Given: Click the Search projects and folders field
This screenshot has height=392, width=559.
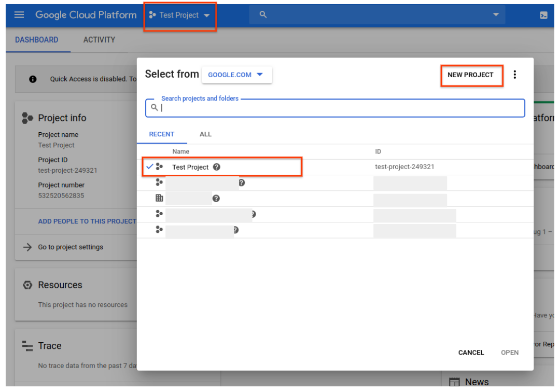Looking at the screenshot, I should [337, 108].
